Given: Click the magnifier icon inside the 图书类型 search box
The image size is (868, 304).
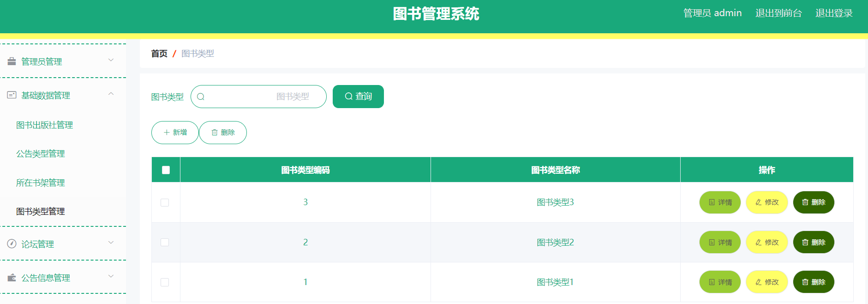Looking at the screenshot, I should pos(201,97).
